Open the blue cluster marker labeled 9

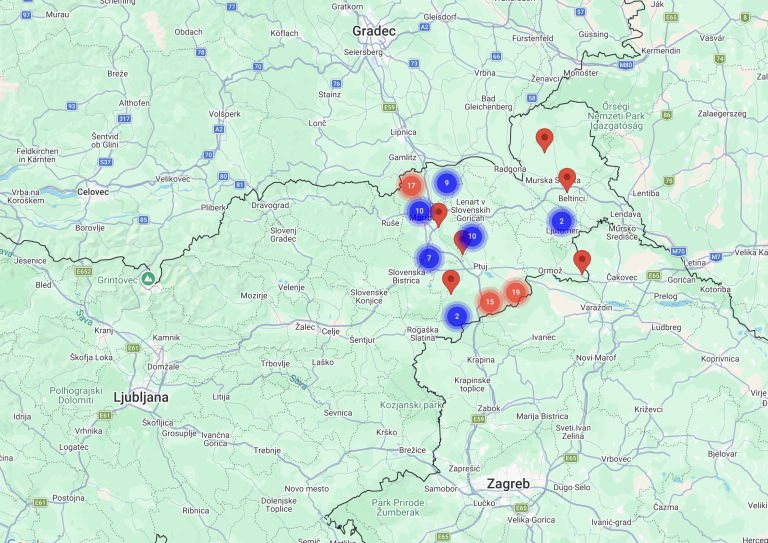coord(446,183)
